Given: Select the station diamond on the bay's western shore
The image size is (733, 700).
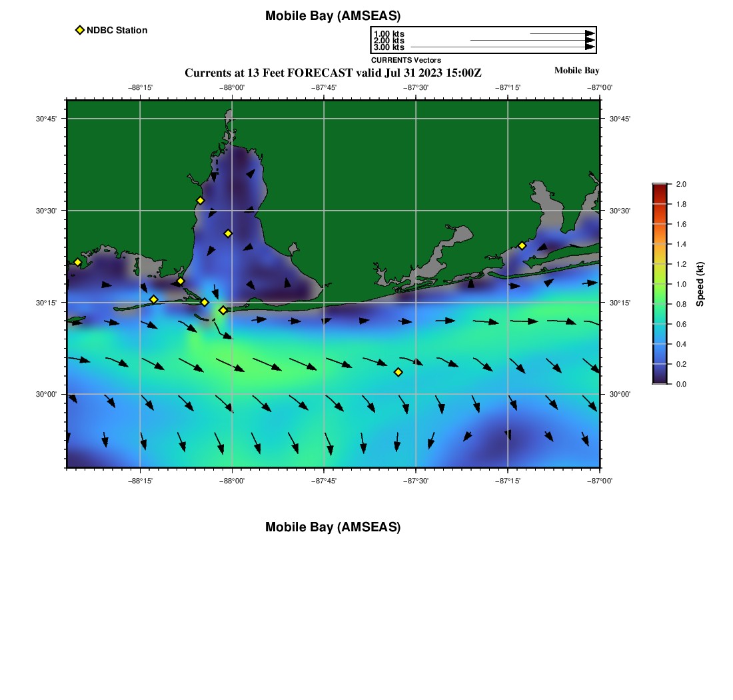Looking at the screenshot, I should (200, 201).
